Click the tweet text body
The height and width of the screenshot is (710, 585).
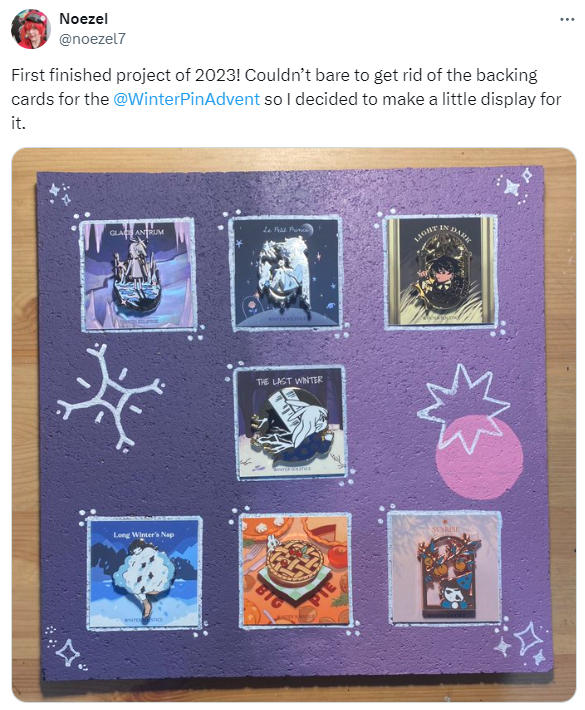coord(286,99)
